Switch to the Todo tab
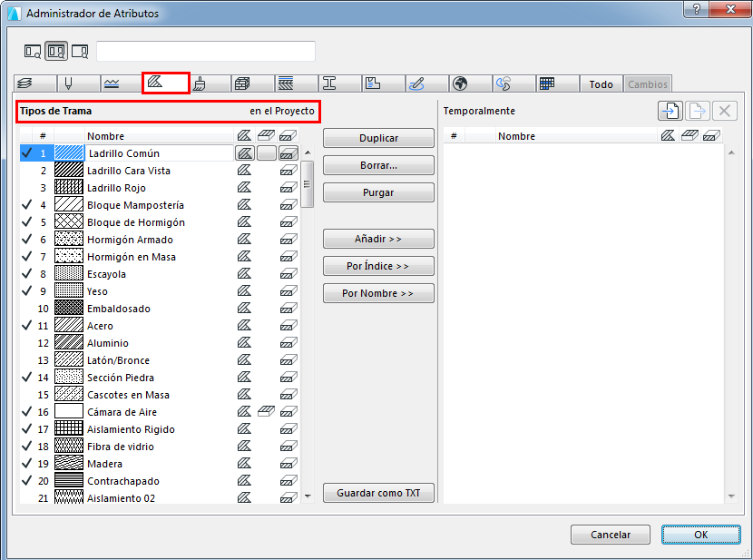 601,84
